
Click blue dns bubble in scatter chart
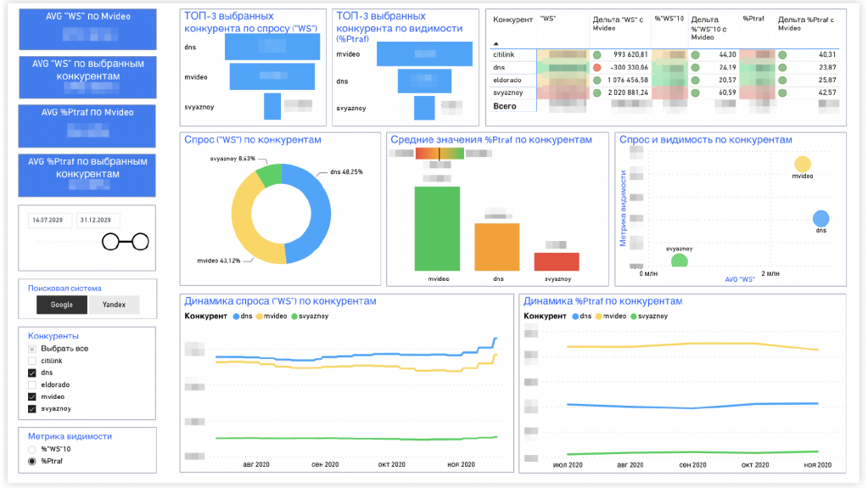821,218
